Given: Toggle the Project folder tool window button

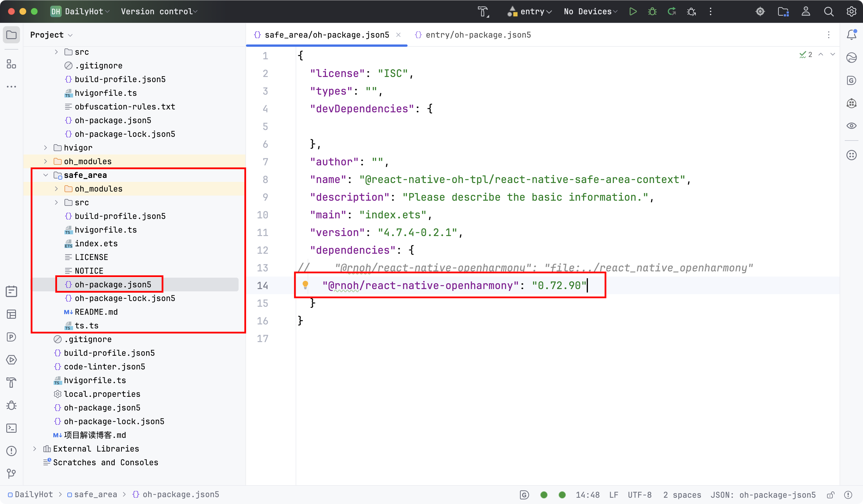Looking at the screenshot, I should 11,34.
